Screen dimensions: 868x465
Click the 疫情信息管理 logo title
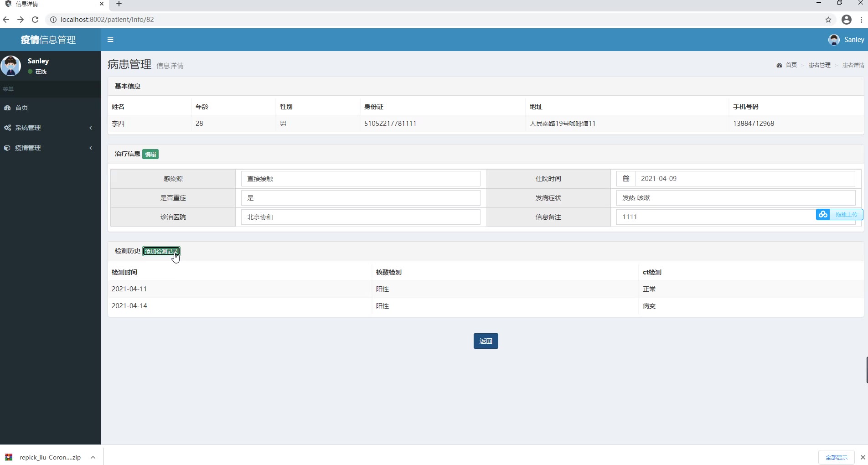48,40
